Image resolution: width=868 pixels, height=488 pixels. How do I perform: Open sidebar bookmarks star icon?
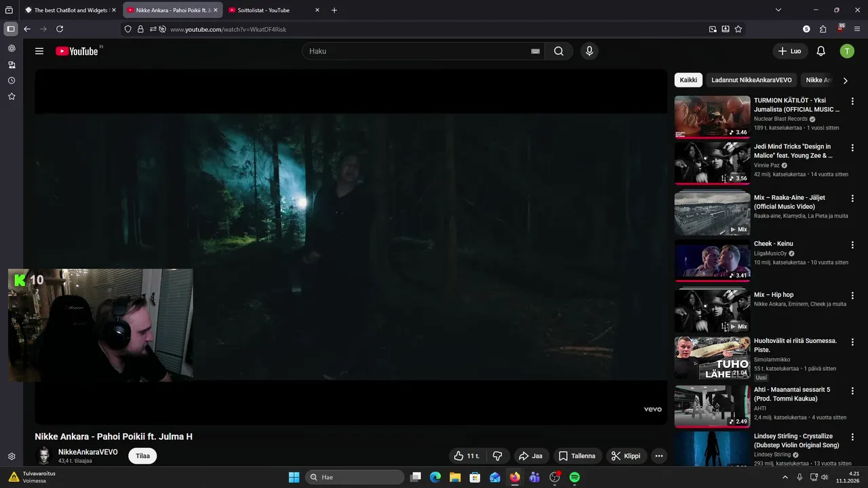click(x=12, y=97)
